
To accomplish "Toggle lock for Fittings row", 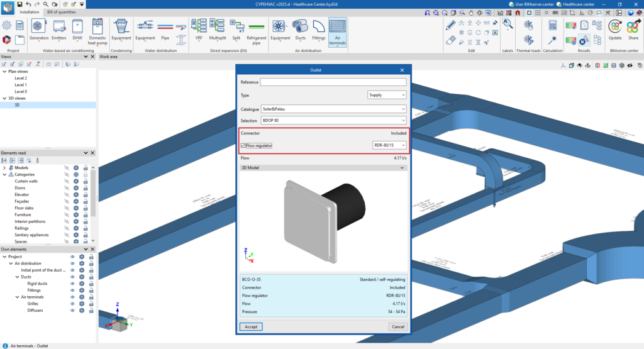I will [x=91, y=291].
